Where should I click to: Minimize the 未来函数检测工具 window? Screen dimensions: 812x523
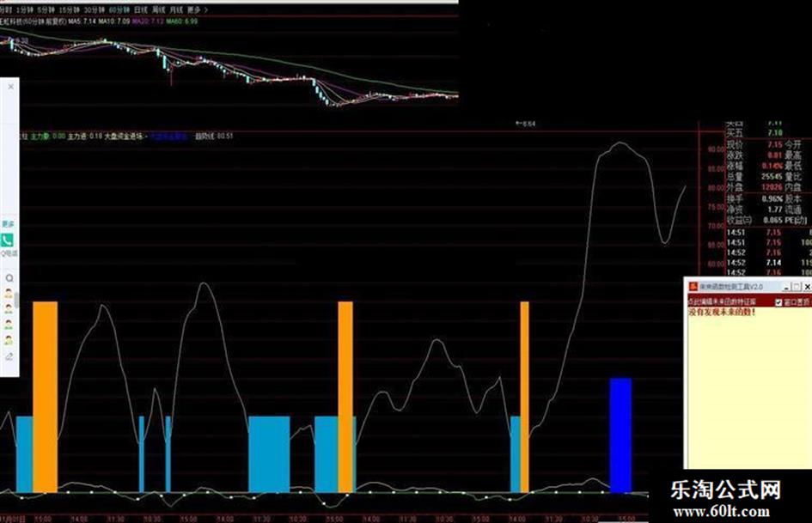pos(786,287)
